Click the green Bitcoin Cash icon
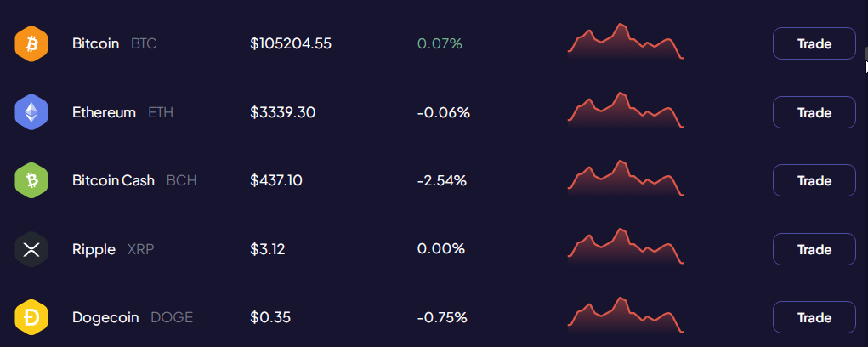Screen dimensions: 868x347 point(31,180)
